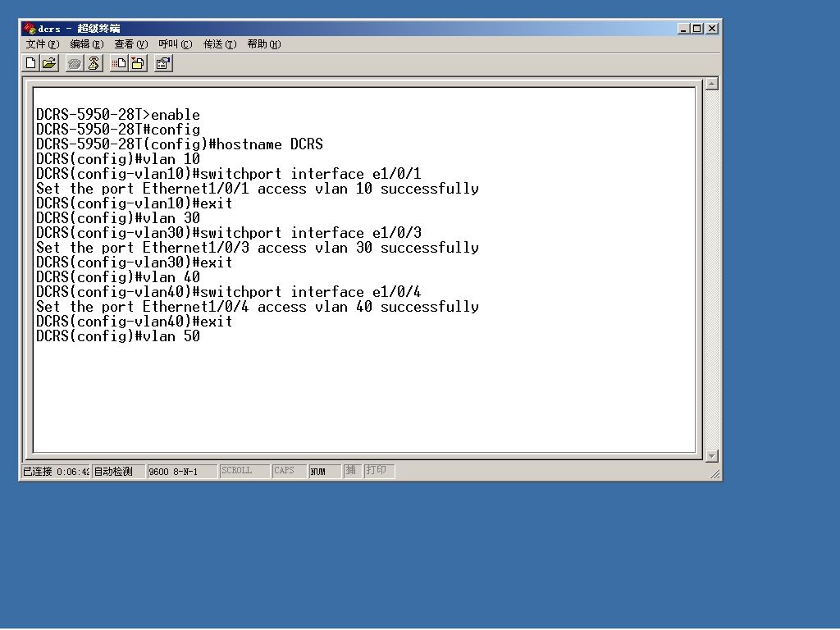Viewport: 840px width, 630px height.
Task: Click the 'switchport interface e1/0/3' line
Action: coord(229,233)
